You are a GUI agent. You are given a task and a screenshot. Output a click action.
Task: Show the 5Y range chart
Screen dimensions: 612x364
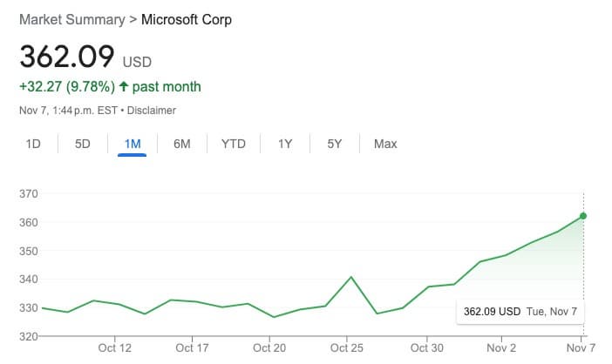click(x=335, y=144)
